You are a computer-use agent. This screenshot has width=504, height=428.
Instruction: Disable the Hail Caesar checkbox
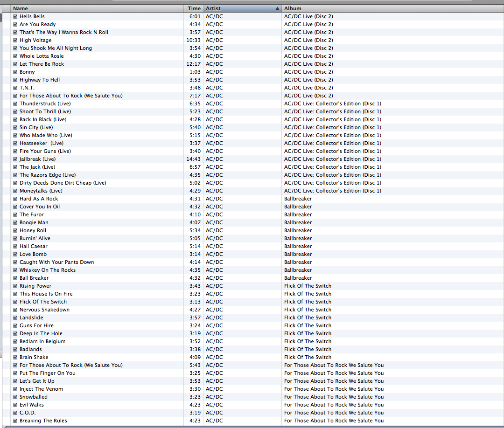(x=15, y=246)
